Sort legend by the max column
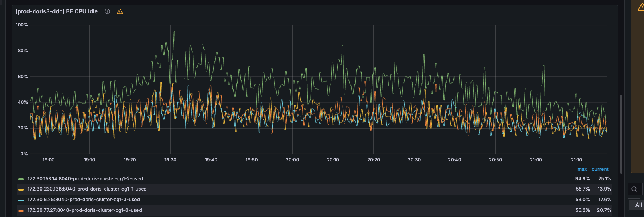The height and width of the screenshot is (217, 644). coord(582,169)
